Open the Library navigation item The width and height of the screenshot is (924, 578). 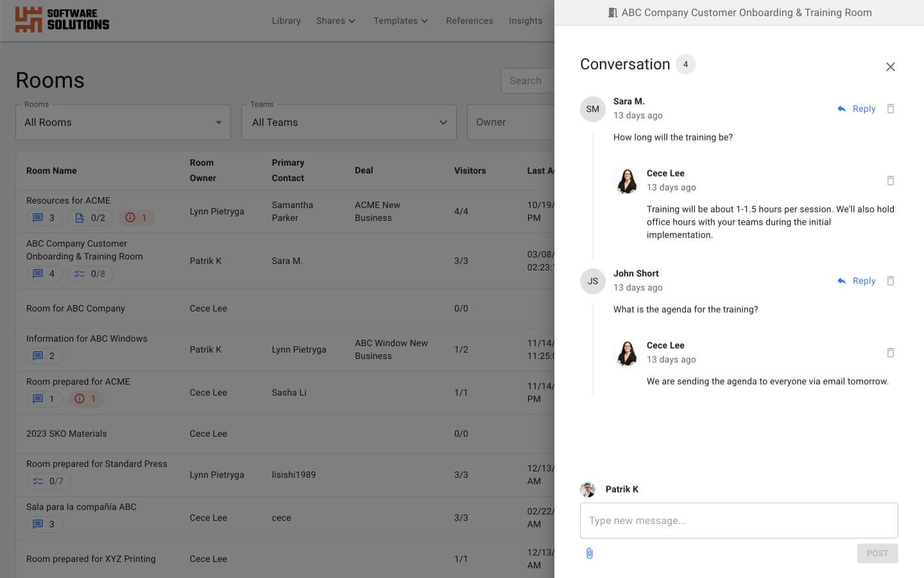tap(286, 21)
